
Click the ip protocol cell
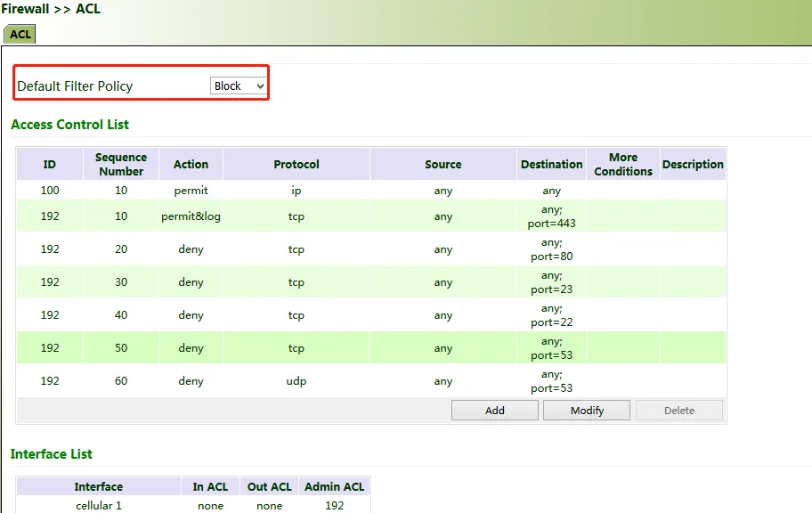pos(296,191)
